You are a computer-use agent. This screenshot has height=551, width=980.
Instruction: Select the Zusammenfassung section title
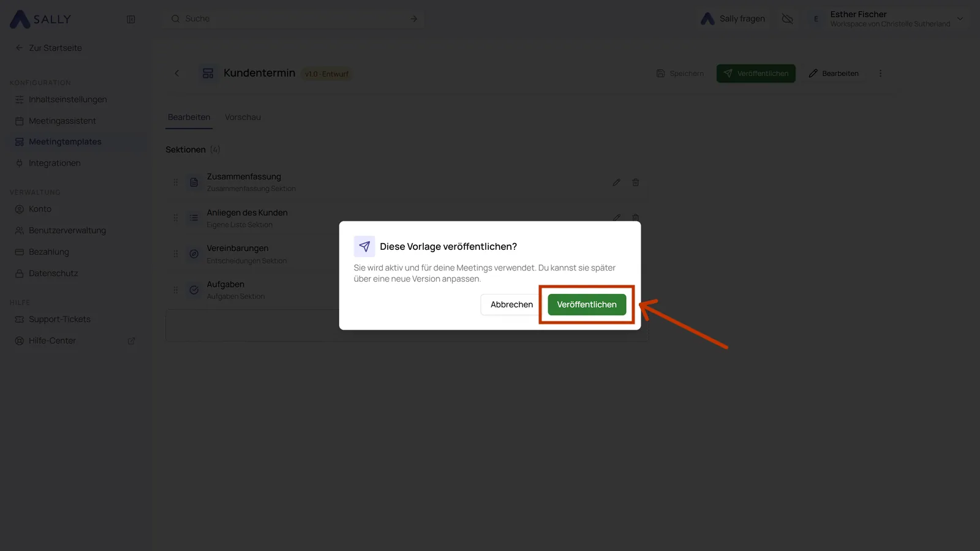click(x=244, y=176)
